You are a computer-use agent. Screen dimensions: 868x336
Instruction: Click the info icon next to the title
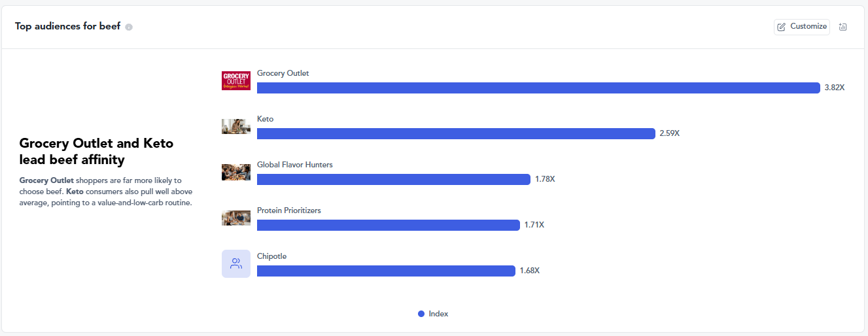[129, 27]
